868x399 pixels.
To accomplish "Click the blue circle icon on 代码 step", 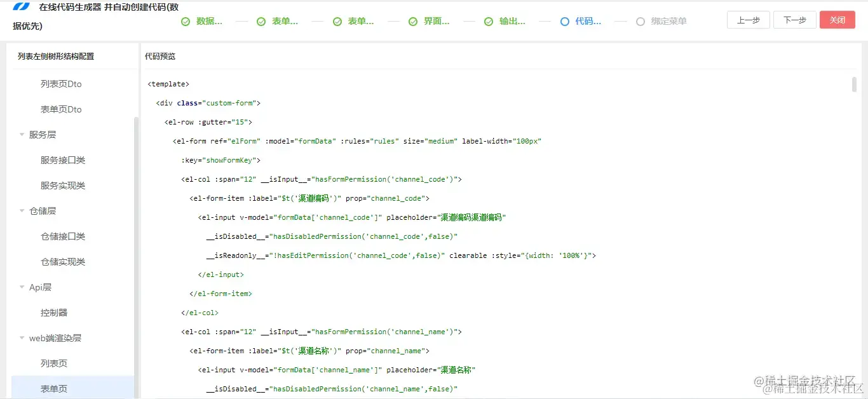I will pyautogui.click(x=564, y=21).
